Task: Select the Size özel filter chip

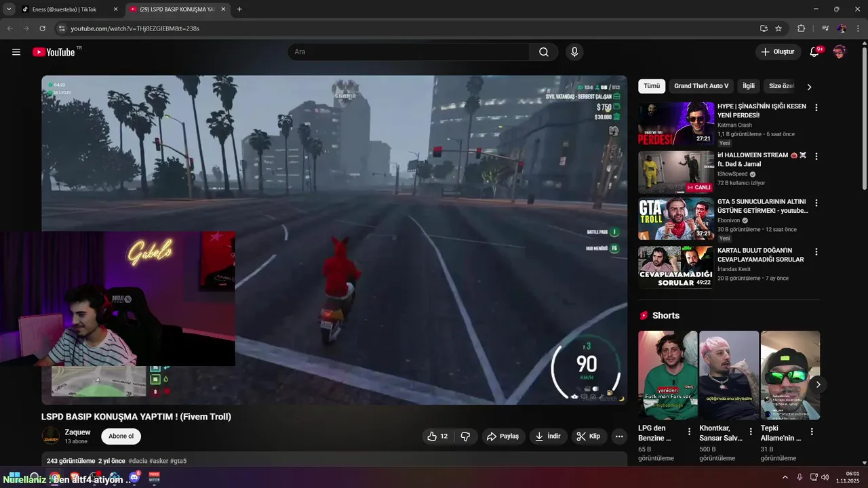Action: point(781,86)
